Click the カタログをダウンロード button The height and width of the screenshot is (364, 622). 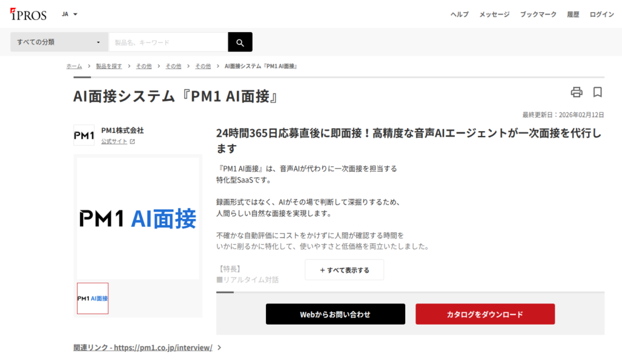[x=485, y=314]
